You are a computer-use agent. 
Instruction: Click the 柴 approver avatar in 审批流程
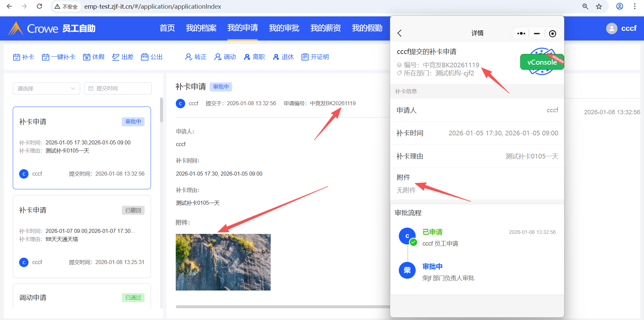407,270
